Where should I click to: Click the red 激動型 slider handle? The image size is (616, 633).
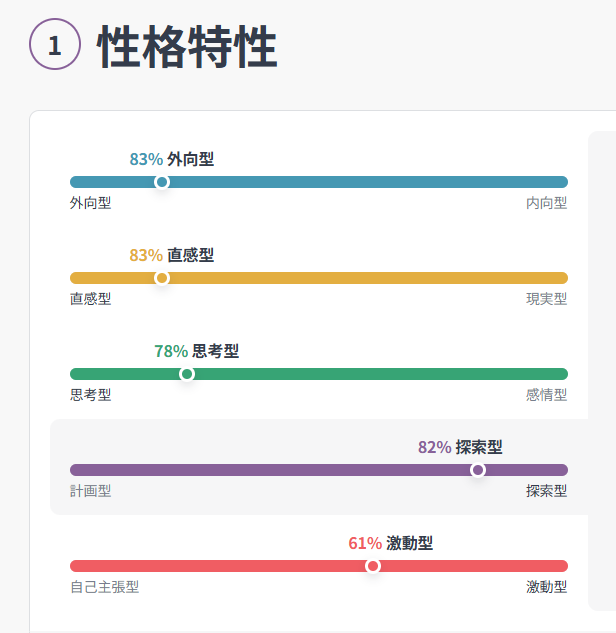tap(373, 566)
